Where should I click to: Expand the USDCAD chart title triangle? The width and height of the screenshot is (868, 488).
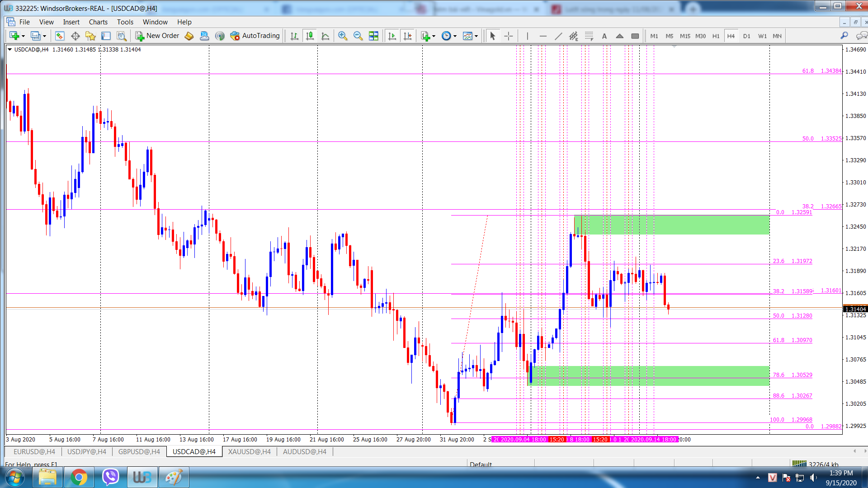pos(9,49)
